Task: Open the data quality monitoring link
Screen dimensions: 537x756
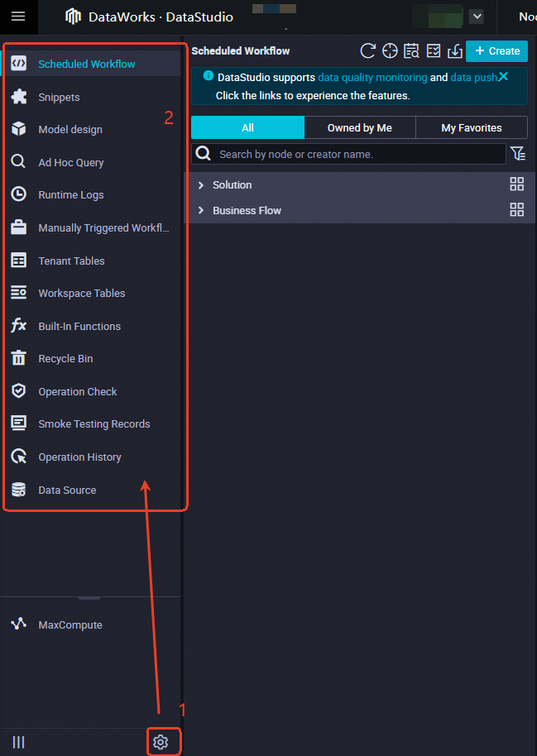Action: click(372, 77)
